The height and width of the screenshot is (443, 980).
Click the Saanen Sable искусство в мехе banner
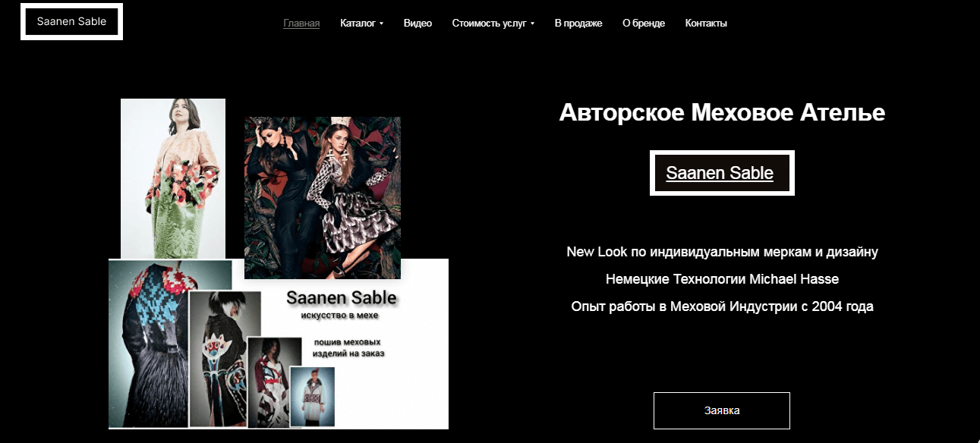342,324
